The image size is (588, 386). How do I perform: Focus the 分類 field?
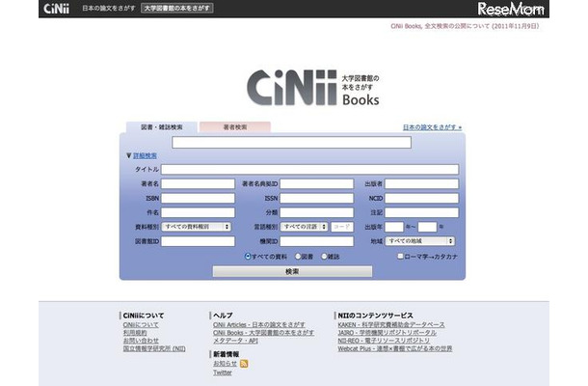pos(317,212)
